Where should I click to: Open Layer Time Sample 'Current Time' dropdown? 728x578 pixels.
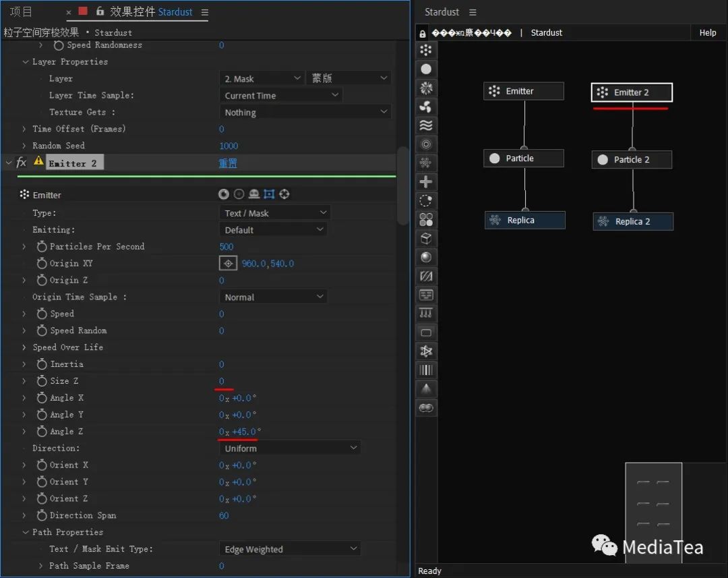click(x=280, y=95)
